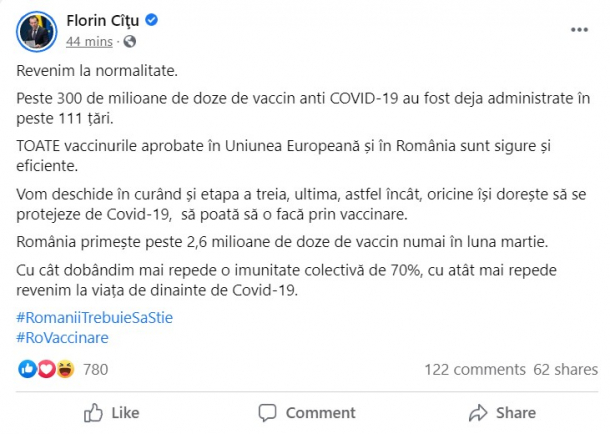
Task: Click the blue thumbs-up reaction emoji
Action: 26,370
